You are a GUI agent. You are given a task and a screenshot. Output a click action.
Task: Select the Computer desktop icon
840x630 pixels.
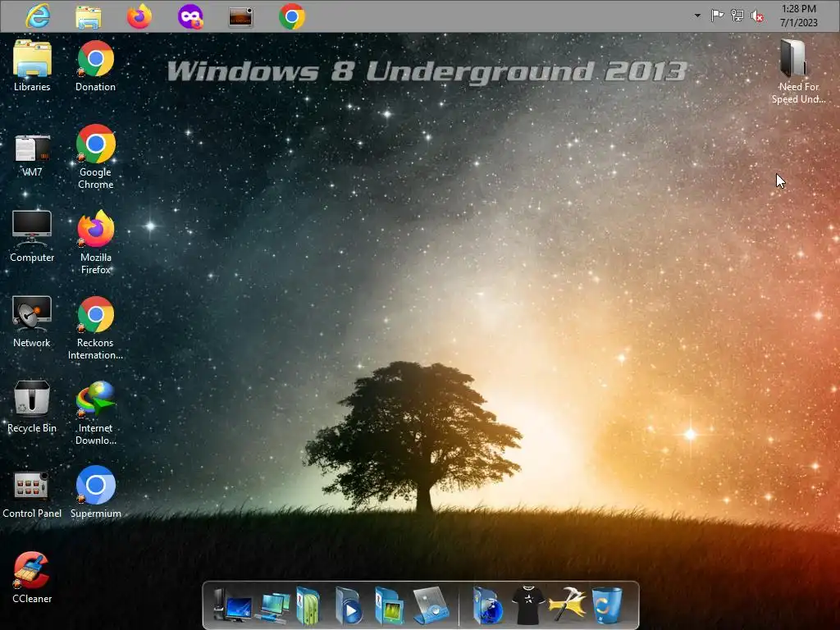click(x=32, y=236)
